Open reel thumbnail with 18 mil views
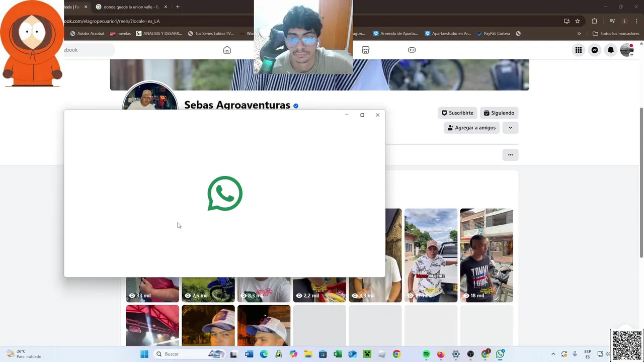This screenshot has height=362, width=644. [x=487, y=255]
